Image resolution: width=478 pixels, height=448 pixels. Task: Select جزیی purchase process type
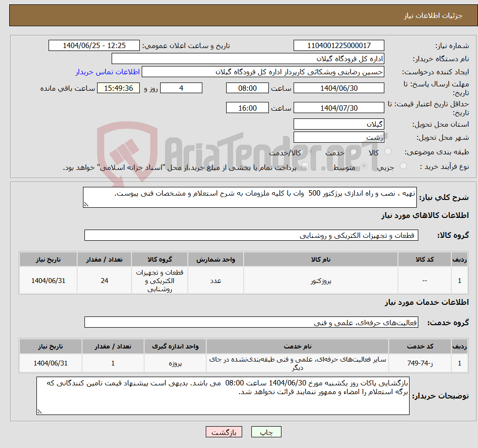tap(402, 165)
